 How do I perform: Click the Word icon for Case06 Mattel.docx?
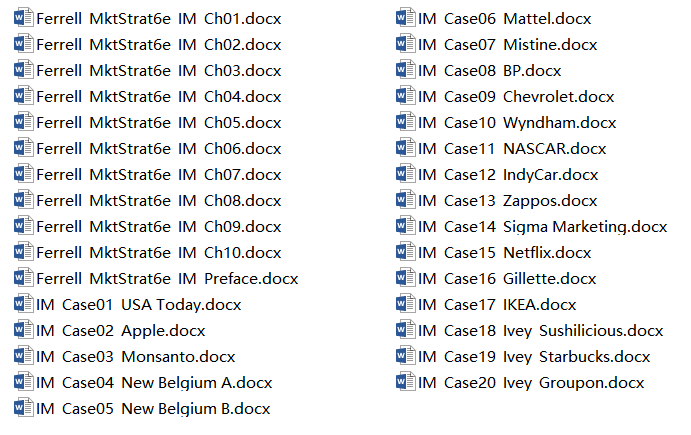coord(405,19)
